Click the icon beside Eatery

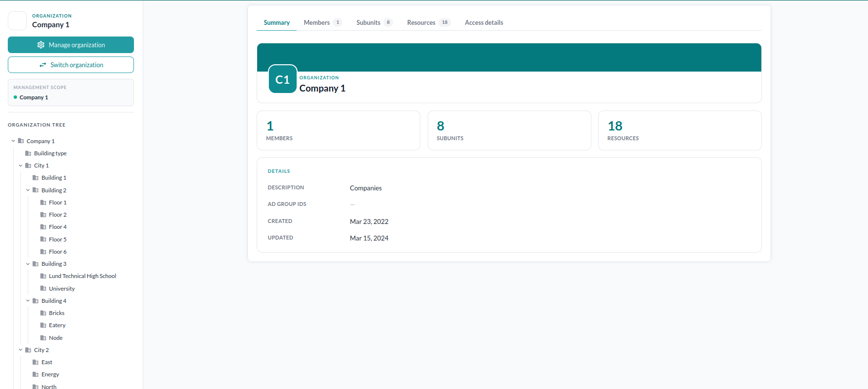43,325
